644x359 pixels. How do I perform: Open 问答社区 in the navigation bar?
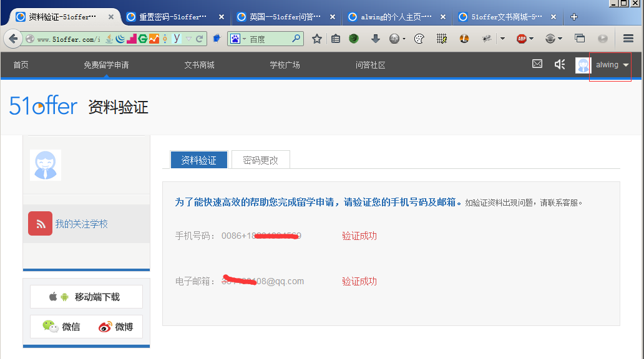coord(371,65)
